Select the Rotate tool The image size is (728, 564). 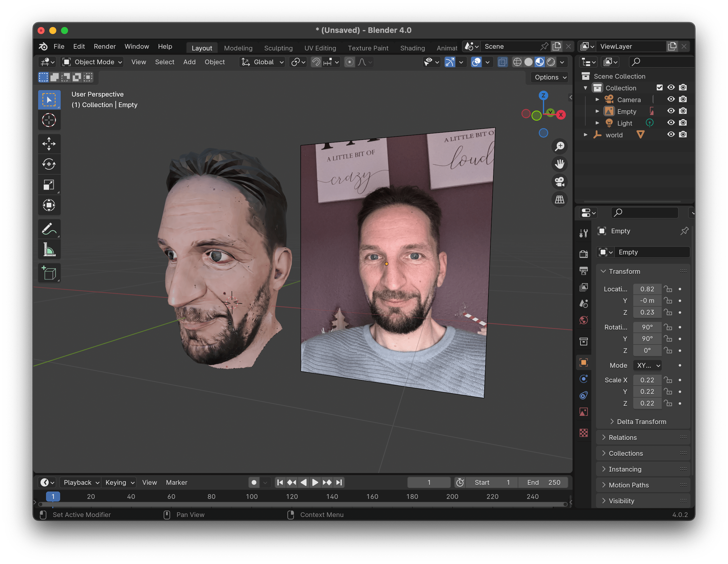[49, 164]
